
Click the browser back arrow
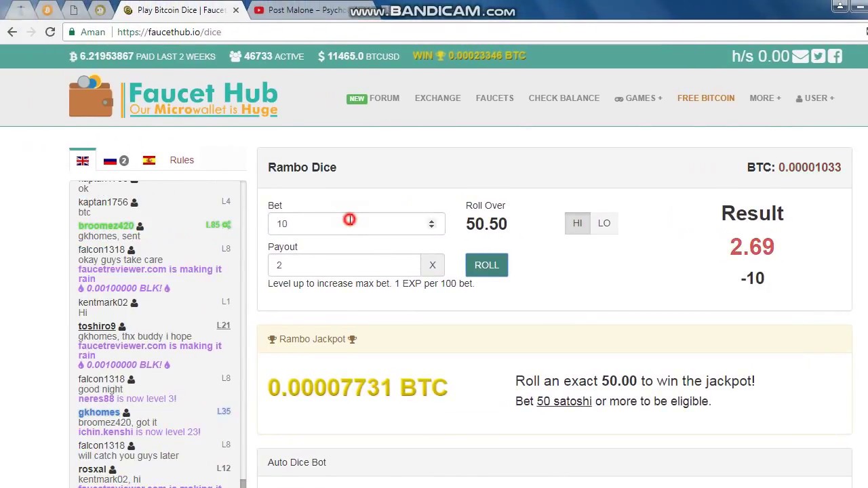pos(12,32)
